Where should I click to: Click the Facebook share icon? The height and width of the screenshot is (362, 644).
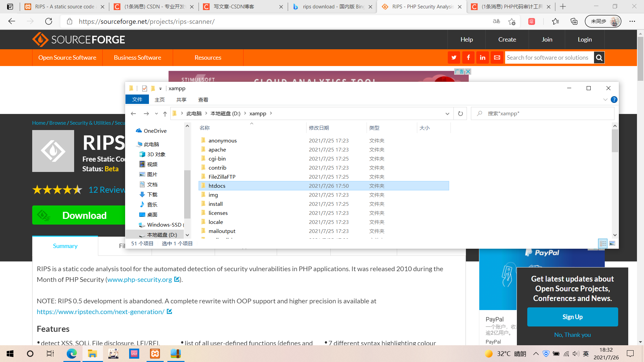468,58
